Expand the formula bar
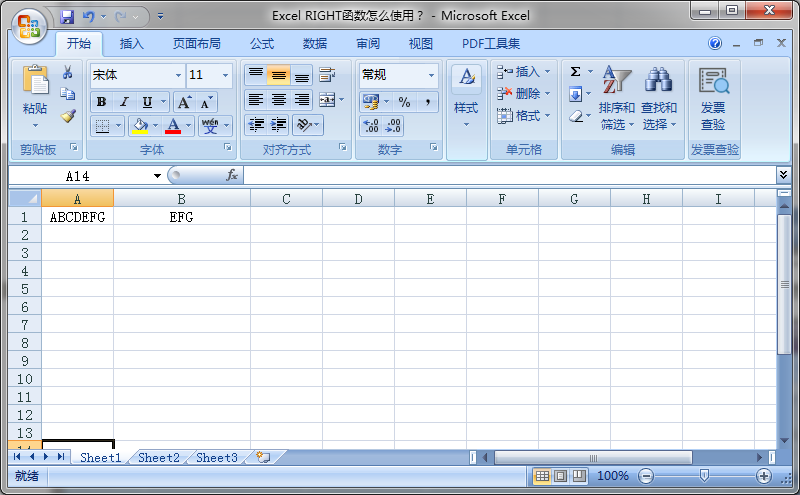The height and width of the screenshot is (495, 800). (783, 175)
